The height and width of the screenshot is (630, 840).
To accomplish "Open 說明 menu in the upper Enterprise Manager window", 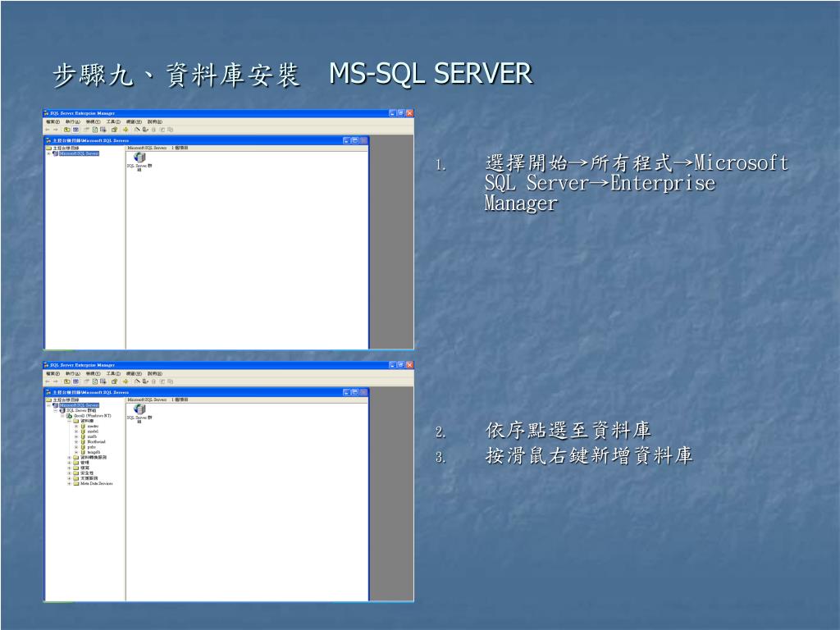I will (155, 122).
